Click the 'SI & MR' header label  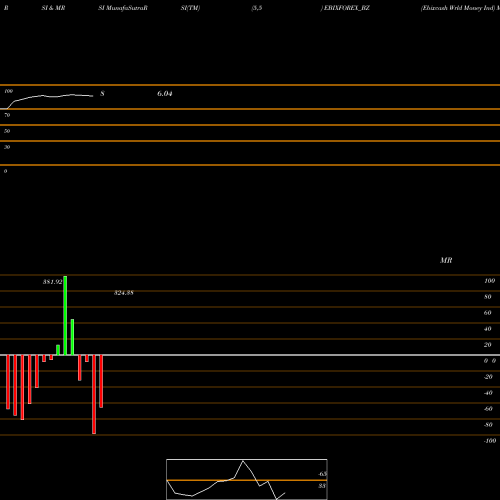pyautogui.click(x=53, y=8)
